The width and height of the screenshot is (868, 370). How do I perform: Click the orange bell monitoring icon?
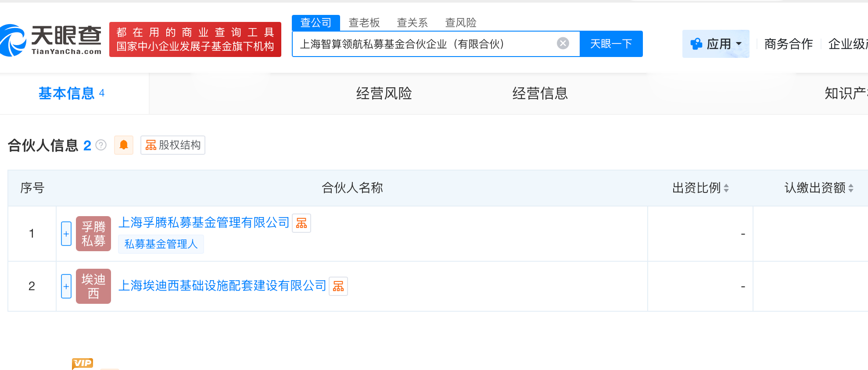tap(124, 145)
